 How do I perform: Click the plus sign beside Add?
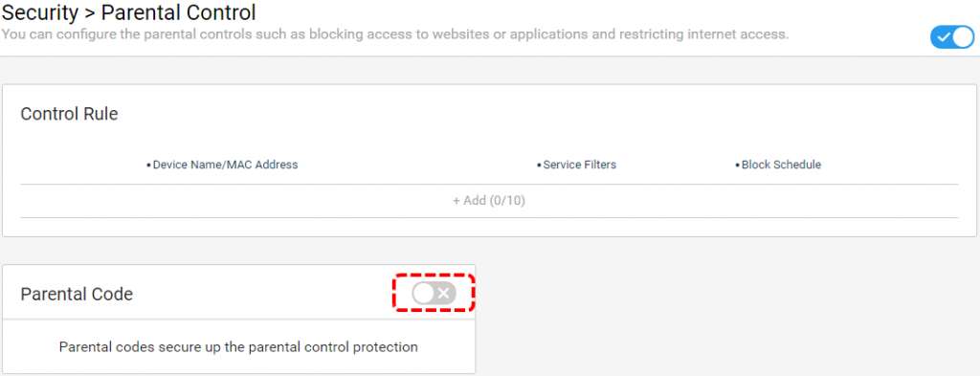click(x=457, y=201)
